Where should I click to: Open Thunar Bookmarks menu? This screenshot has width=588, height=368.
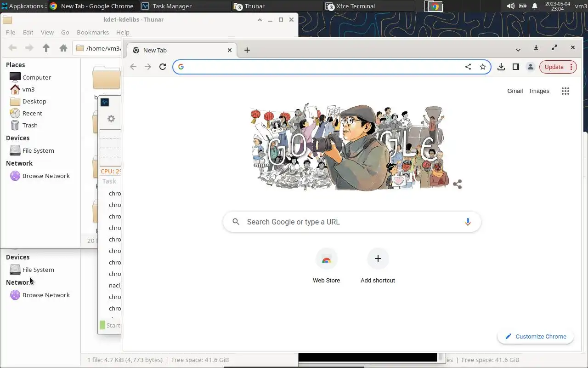tap(93, 32)
